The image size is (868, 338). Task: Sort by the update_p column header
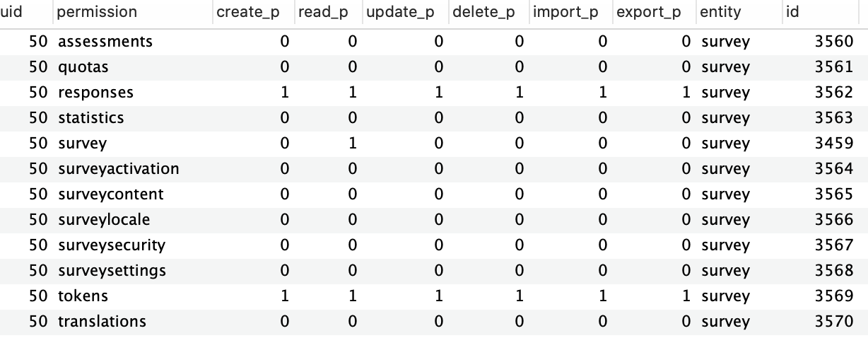[400, 12]
